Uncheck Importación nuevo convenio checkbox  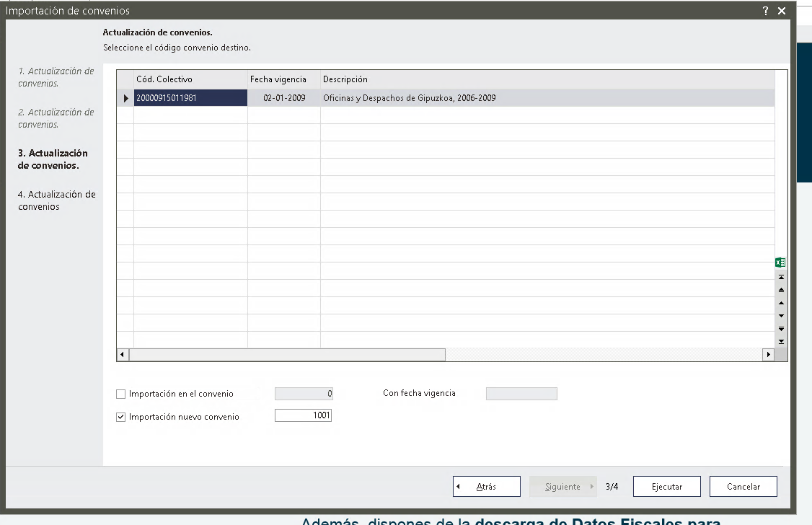tap(120, 417)
